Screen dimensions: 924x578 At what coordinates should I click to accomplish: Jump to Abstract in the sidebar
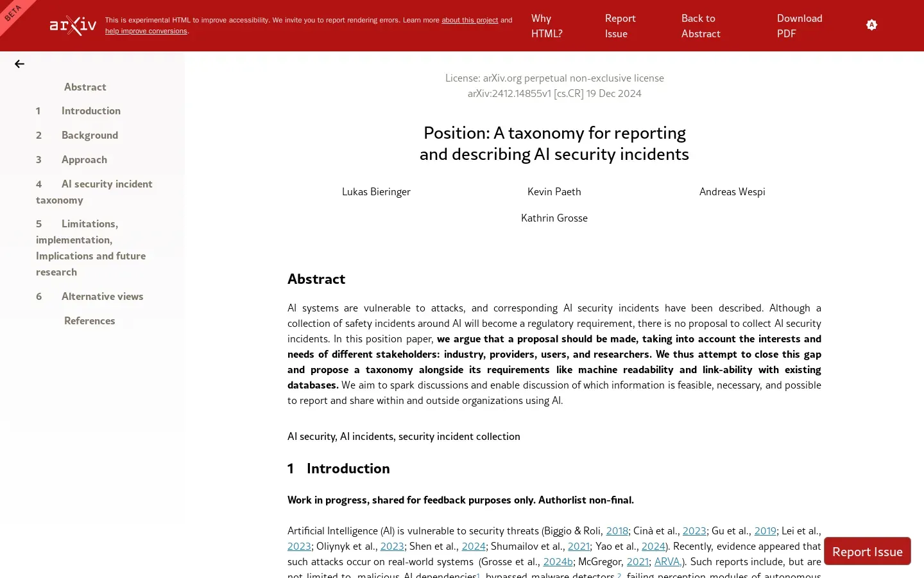pos(85,87)
